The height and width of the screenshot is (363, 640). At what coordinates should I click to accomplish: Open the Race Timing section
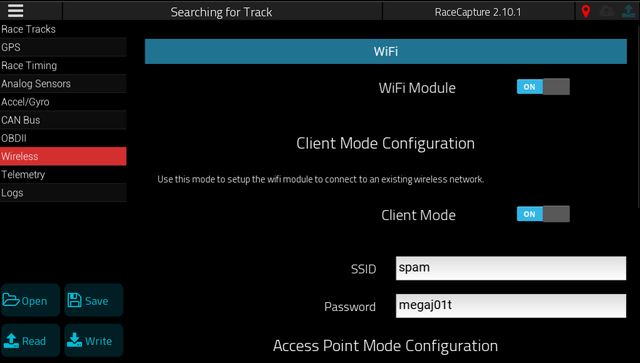coord(63,65)
